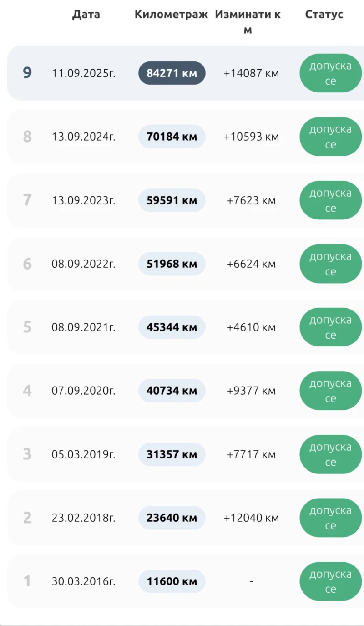
Task: Select the status badge for 30.03.2016г.
Action: [x=330, y=581]
